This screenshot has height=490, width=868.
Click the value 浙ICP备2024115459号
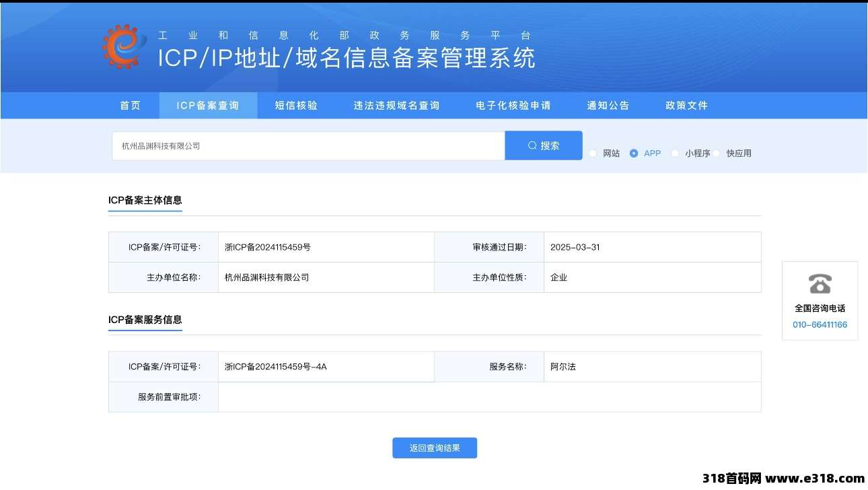[268, 247]
